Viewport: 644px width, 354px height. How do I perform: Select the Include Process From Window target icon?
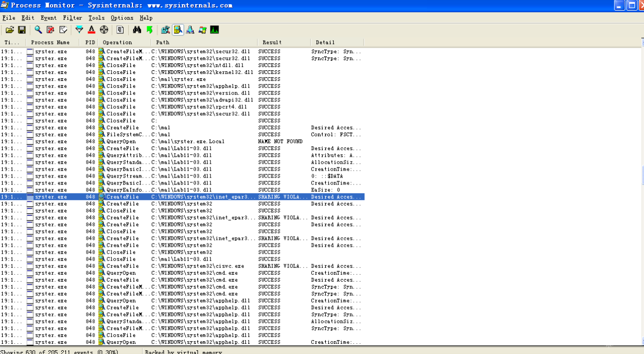[104, 30]
